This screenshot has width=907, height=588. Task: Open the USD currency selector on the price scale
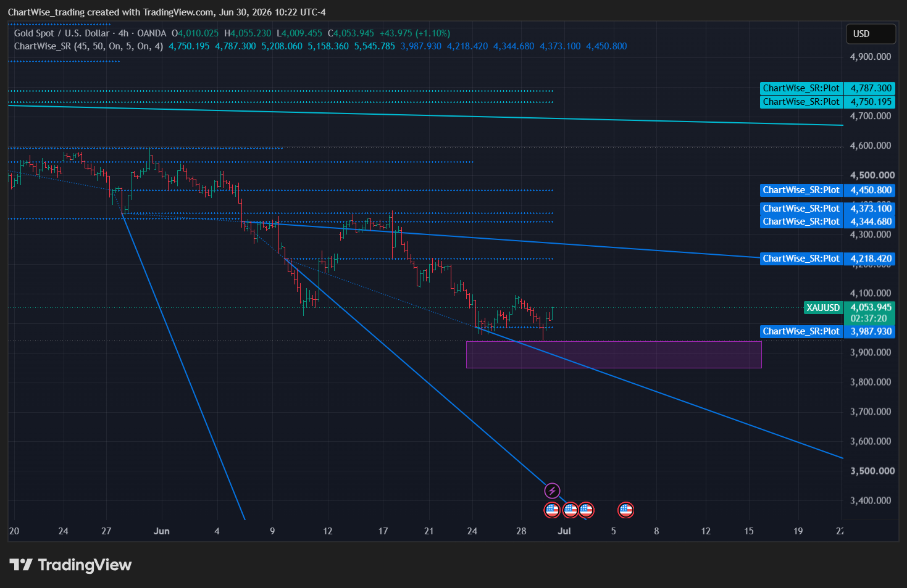[x=871, y=34]
